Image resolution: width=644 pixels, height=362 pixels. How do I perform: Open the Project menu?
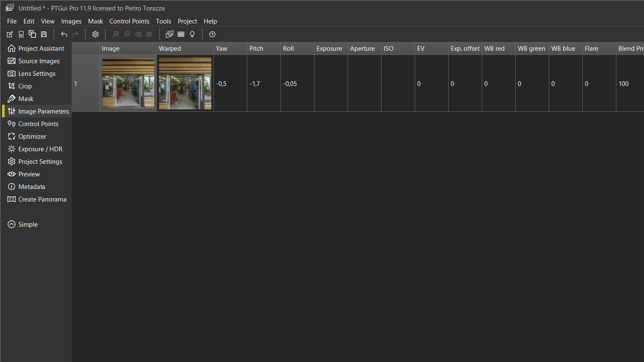187,21
